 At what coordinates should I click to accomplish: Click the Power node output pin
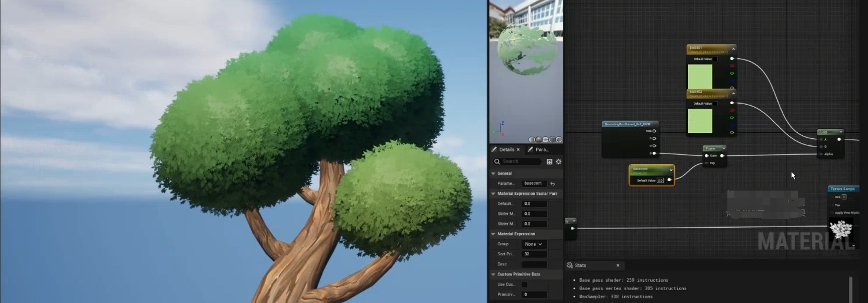coord(722,156)
